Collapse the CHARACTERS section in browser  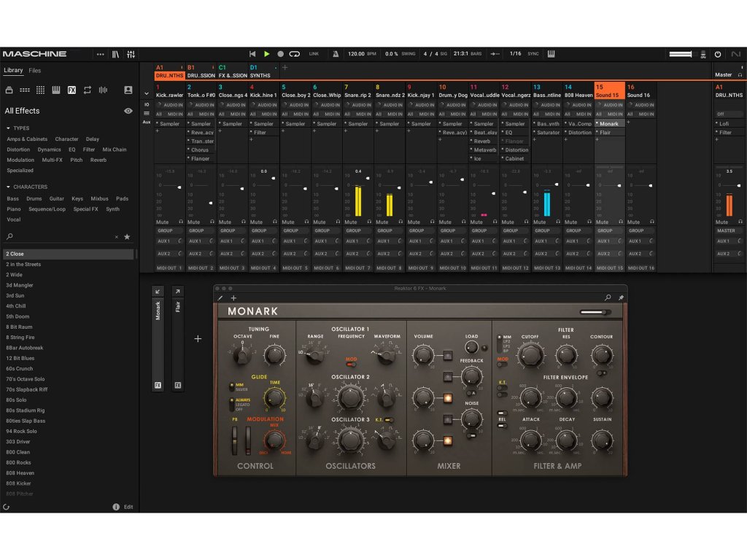pyautogui.click(x=8, y=187)
